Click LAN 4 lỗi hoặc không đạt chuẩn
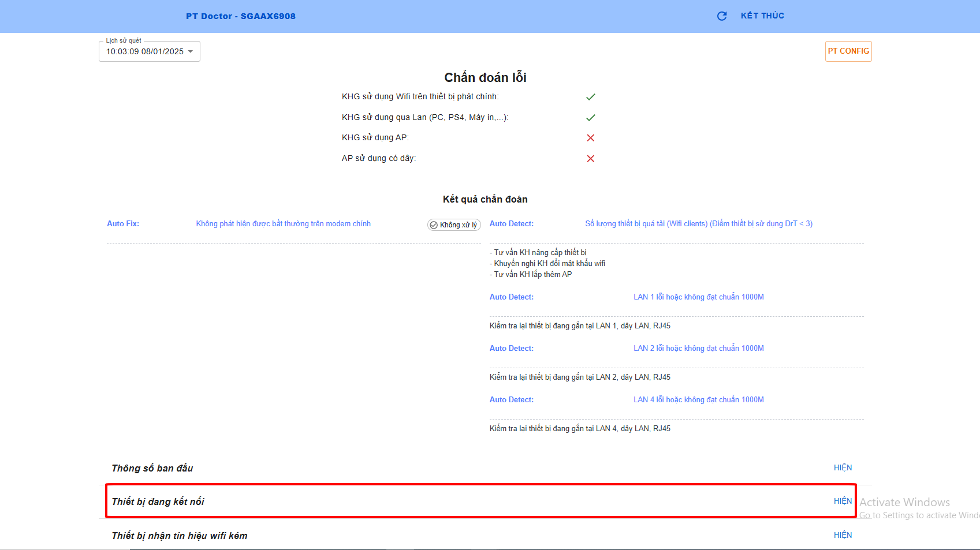The height and width of the screenshot is (550, 980). click(x=698, y=400)
